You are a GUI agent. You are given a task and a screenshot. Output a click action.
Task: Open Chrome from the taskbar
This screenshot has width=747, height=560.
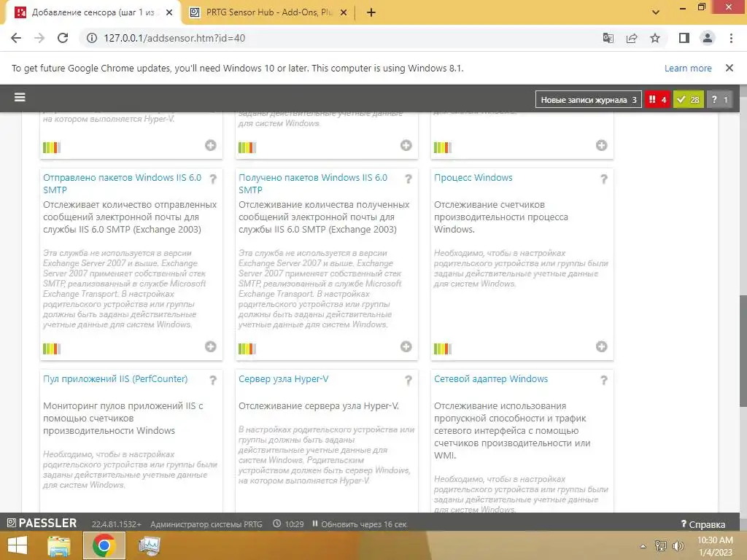(104, 545)
